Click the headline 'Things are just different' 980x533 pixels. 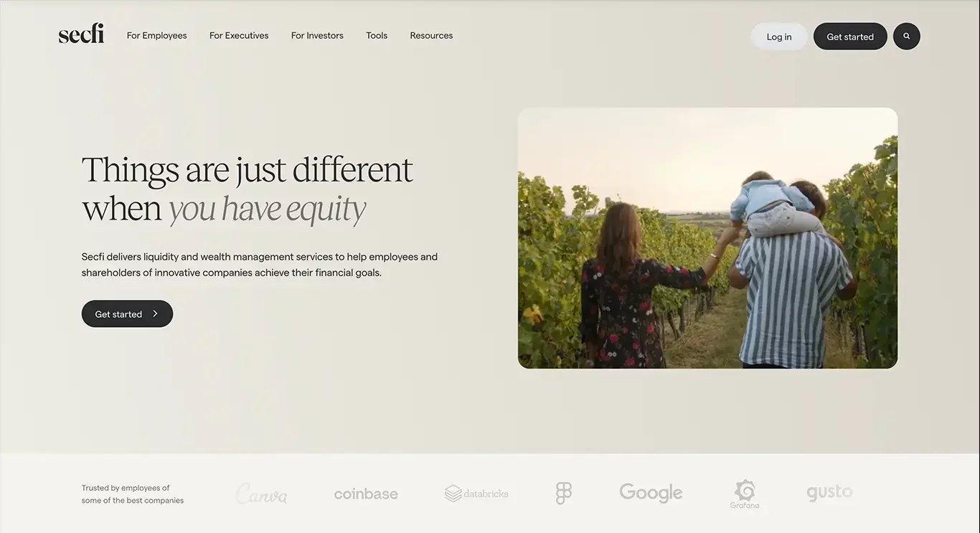pos(247,170)
